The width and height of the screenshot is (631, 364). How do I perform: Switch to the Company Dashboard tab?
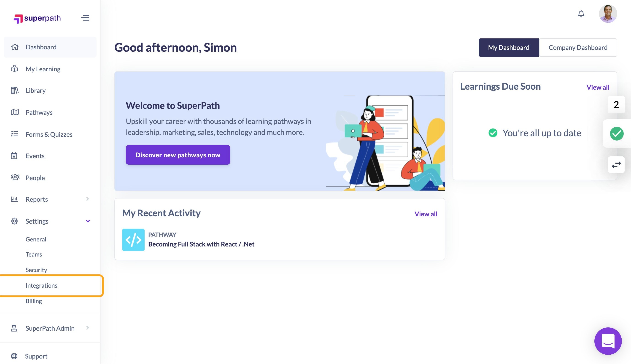578,47
